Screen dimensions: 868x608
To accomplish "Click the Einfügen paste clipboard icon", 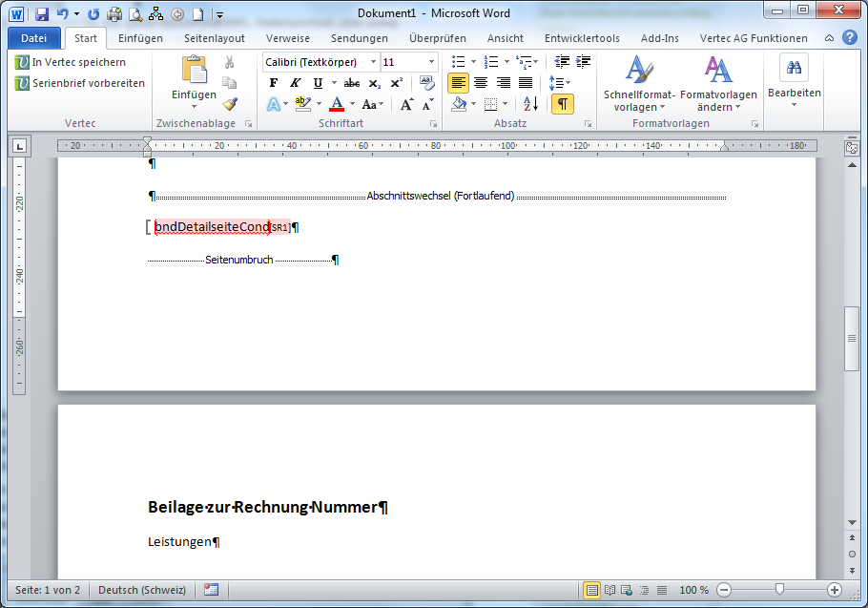I will pos(194,72).
